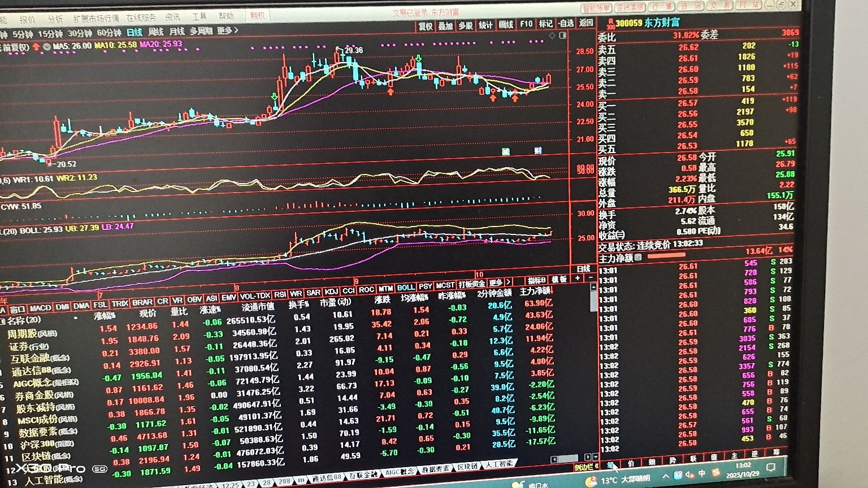Expand the 更多 periods list
Viewport: 868px width, 488px height.
pyautogui.click(x=227, y=30)
